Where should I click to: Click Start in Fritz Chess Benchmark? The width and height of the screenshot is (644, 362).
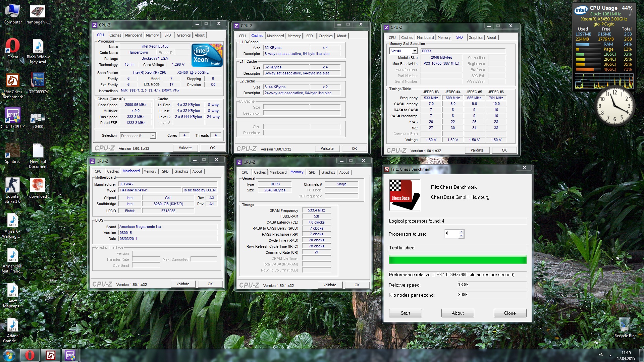[x=405, y=313]
